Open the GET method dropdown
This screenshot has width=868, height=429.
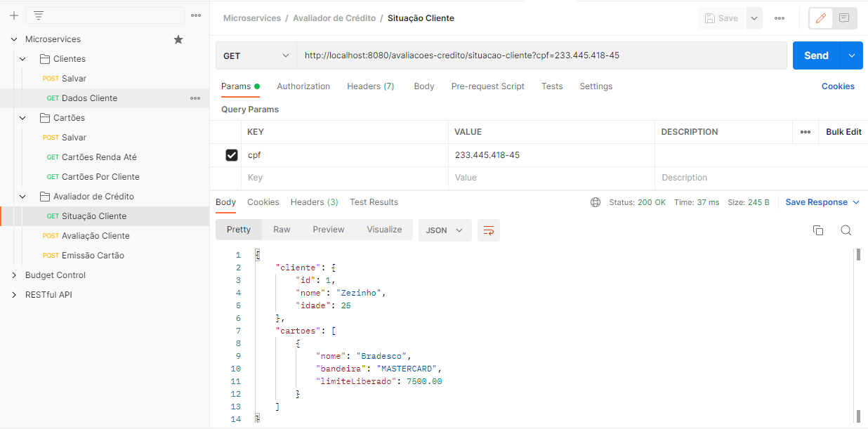256,55
